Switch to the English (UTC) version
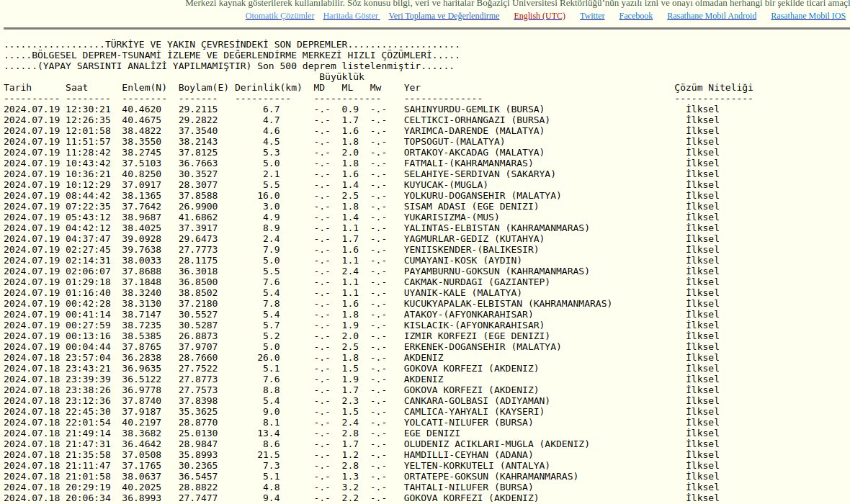The height and width of the screenshot is (504, 850). [539, 16]
